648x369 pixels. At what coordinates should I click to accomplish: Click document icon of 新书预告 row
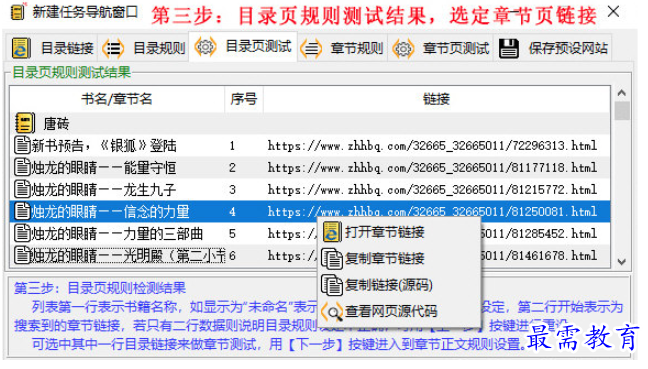tap(22, 145)
